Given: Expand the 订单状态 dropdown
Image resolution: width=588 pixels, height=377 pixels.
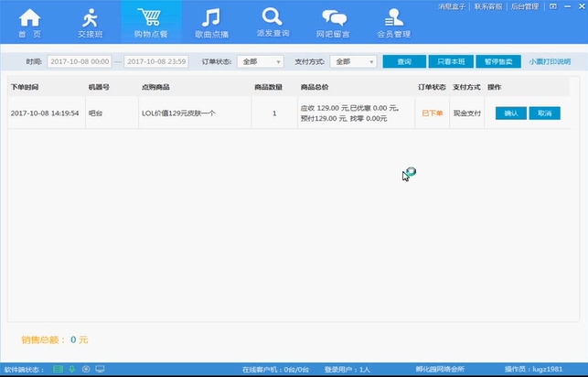Looking at the screenshot, I should (261, 62).
